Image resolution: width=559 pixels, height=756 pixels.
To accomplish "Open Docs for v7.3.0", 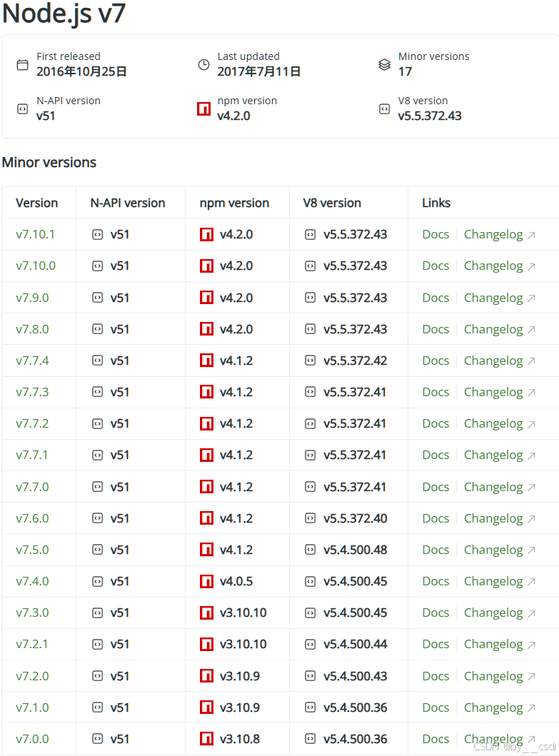I will point(435,613).
